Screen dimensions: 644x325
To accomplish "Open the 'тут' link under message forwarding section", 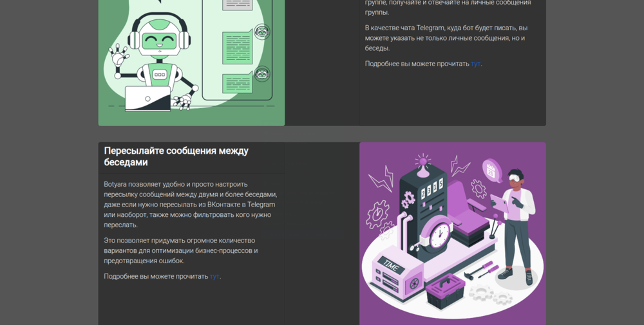I will click(x=214, y=277).
